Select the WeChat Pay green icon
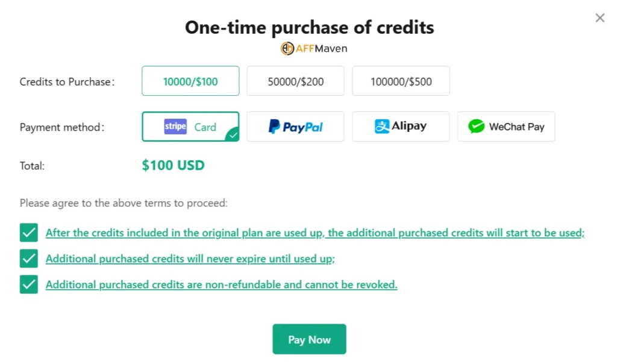The width and height of the screenshot is (617, 364). pyautogui.click(x=476, y=127)
